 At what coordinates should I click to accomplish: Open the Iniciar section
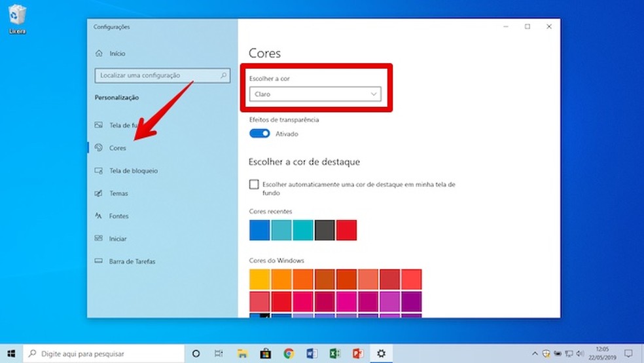coord(118,239)
